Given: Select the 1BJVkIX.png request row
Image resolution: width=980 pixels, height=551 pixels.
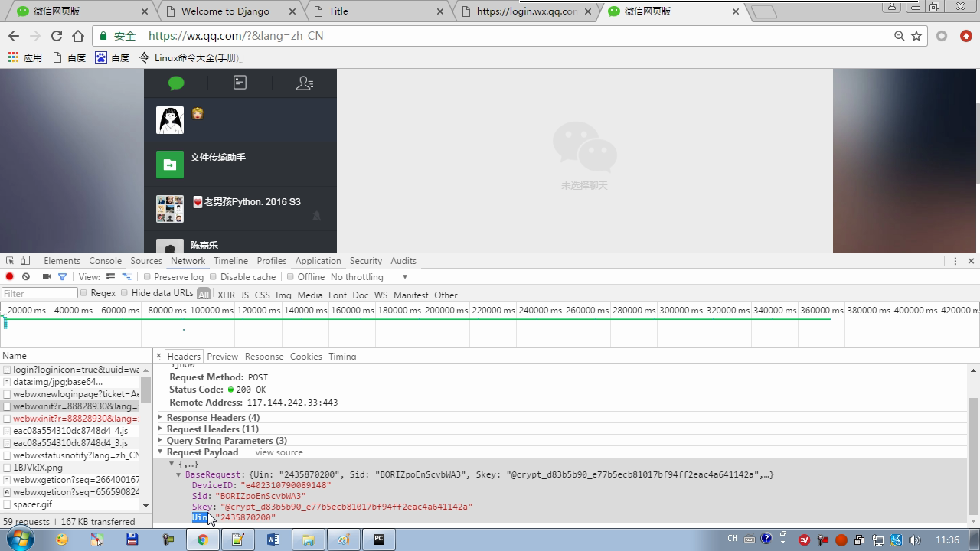Looking at the screenshot, I should pyautogui.click(x=70, y=468).
